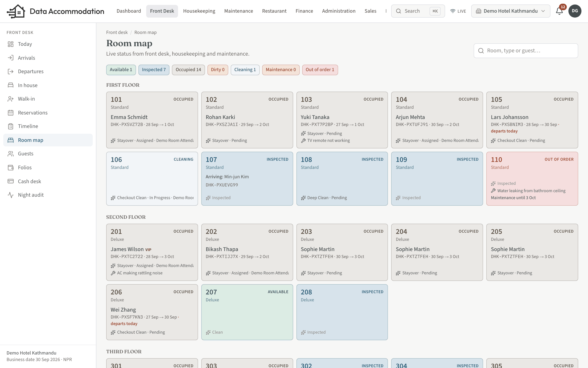Click the In house bed icon

10,85
